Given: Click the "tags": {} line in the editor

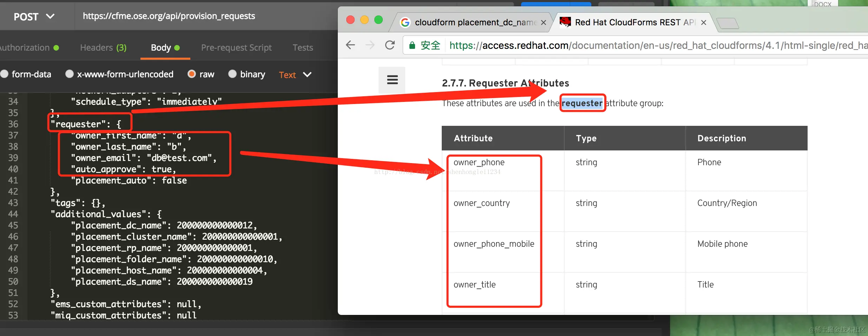Looking at the screenshot, I should (78, 203).
